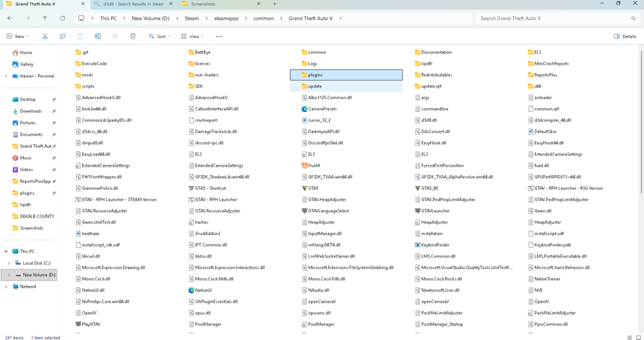Viewport: 644px width, 340px height.
Task: Add a new tab
Action: pyautogui.click(x=274, y=4)
